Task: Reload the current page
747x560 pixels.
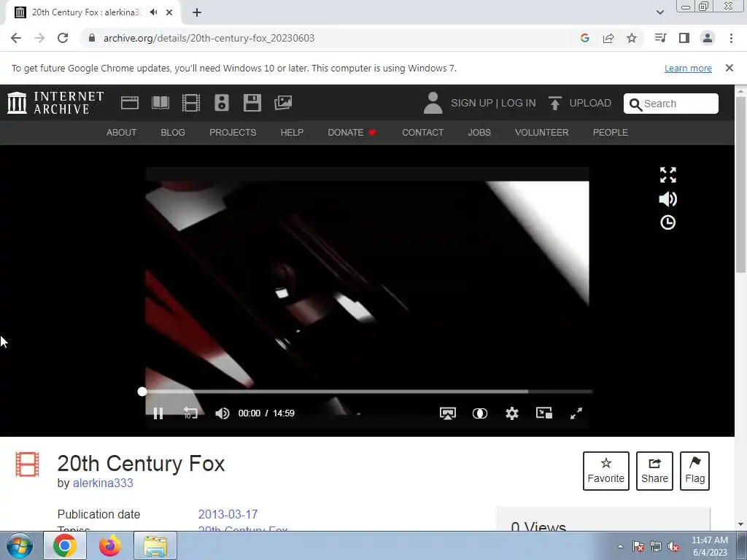Action: coord(63,38)
